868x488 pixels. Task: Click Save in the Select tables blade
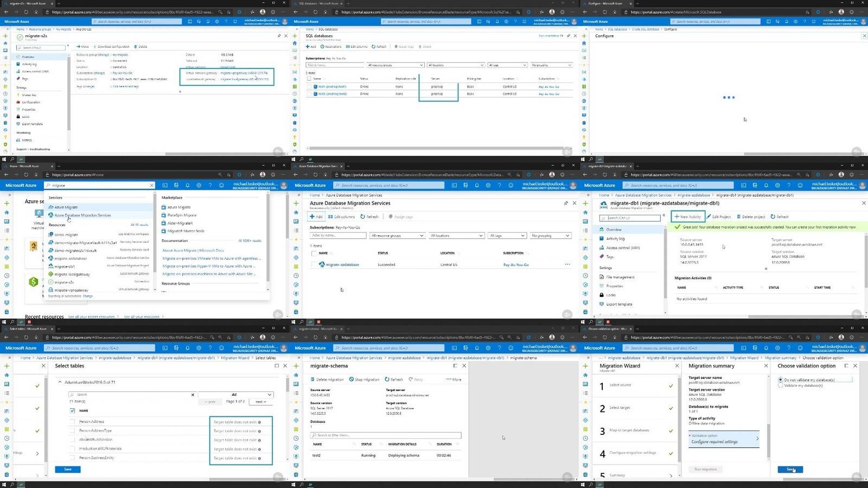click(x=68, y=469)
